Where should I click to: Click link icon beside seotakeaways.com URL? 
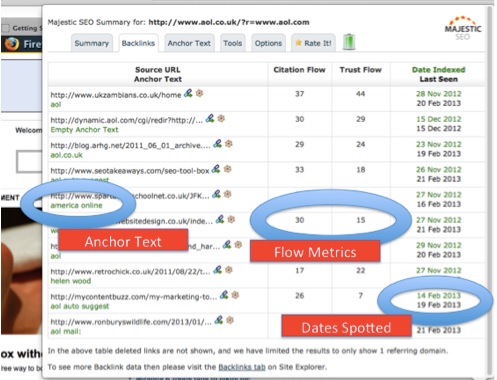point(216,169)
